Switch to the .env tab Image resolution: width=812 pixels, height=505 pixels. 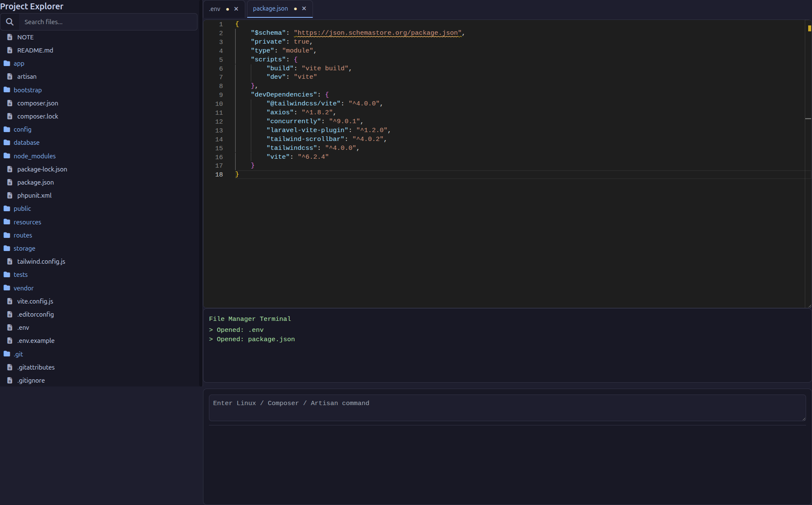point(215,8)
